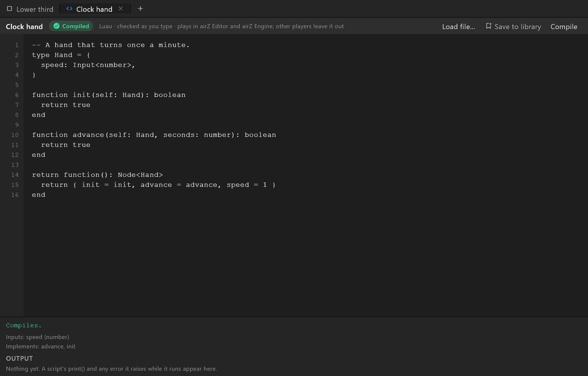Click the 'type Hand = {' code line
Image resolution: width=588 pixels, height=376 pixels.
tap(61, 55)
